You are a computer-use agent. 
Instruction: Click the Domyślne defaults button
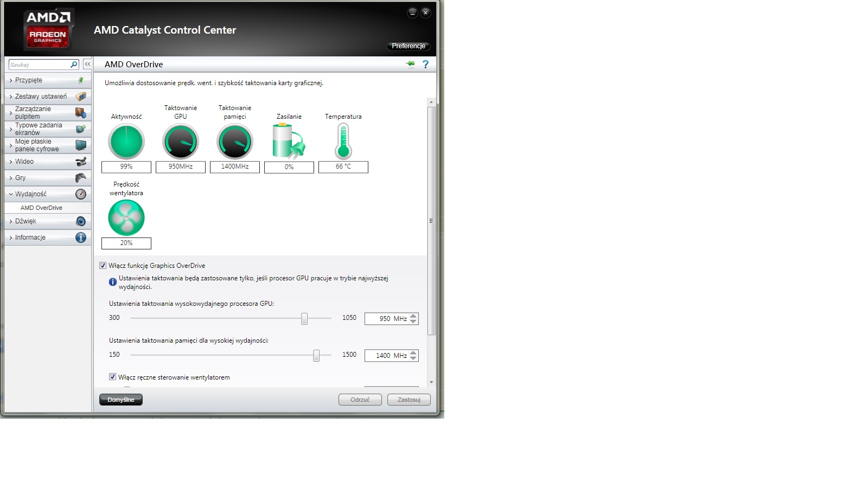coord(121,400)
